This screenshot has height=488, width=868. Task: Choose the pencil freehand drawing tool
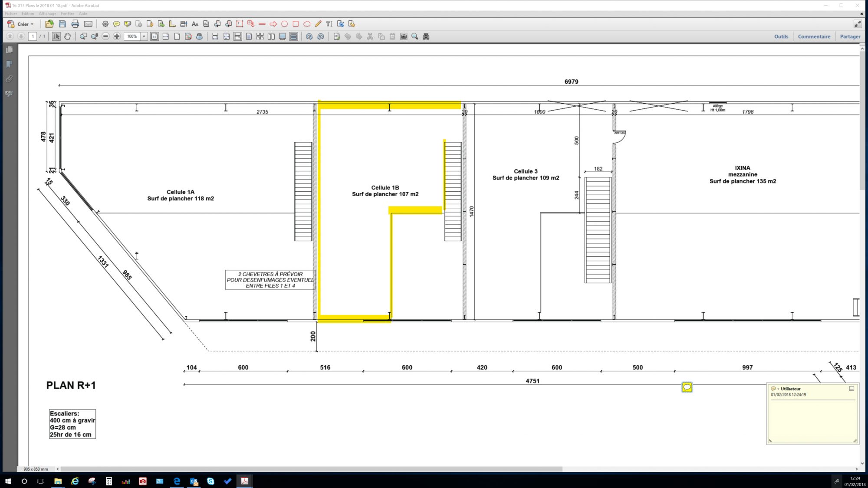318,24
